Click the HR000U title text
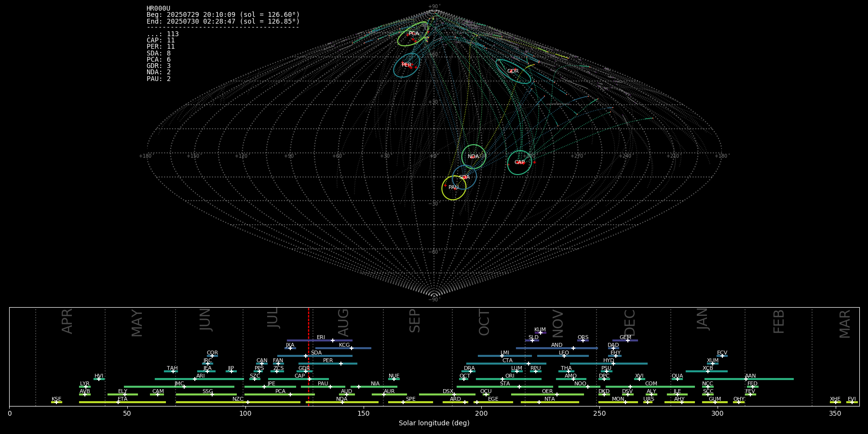This screenshot has height=434, width=868. tap(158, 9)
